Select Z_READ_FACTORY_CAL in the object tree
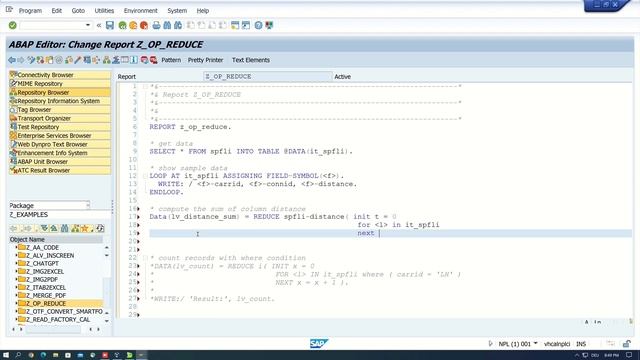 pos(58,320)
